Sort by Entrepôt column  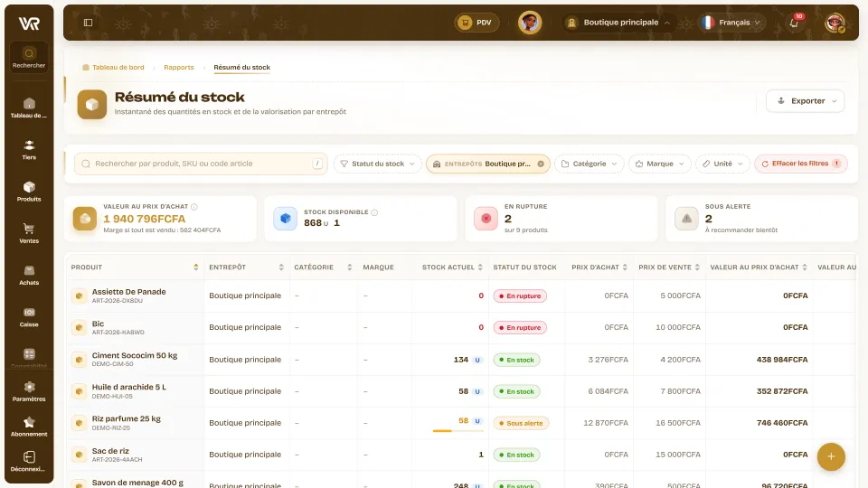pos(281,267)
